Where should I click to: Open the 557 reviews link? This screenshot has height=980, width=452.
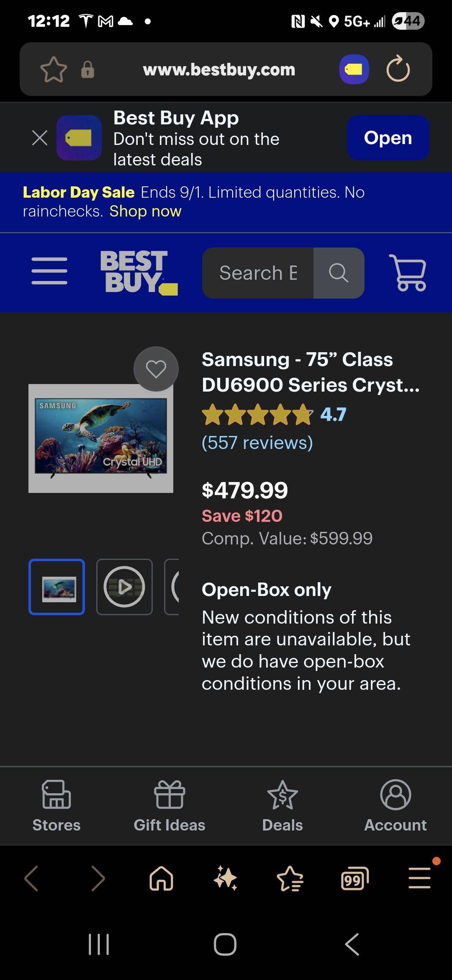(257, 443)
